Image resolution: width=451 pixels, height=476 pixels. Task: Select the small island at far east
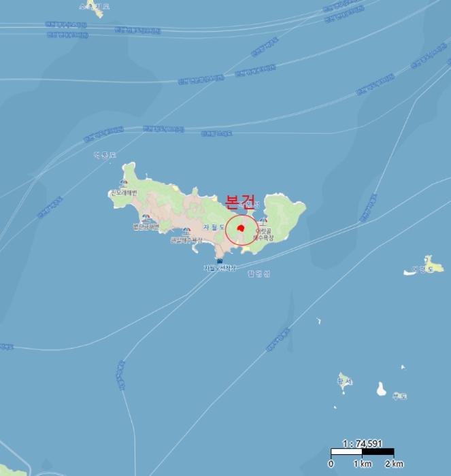pyautogui.click(x=425, y=266)
